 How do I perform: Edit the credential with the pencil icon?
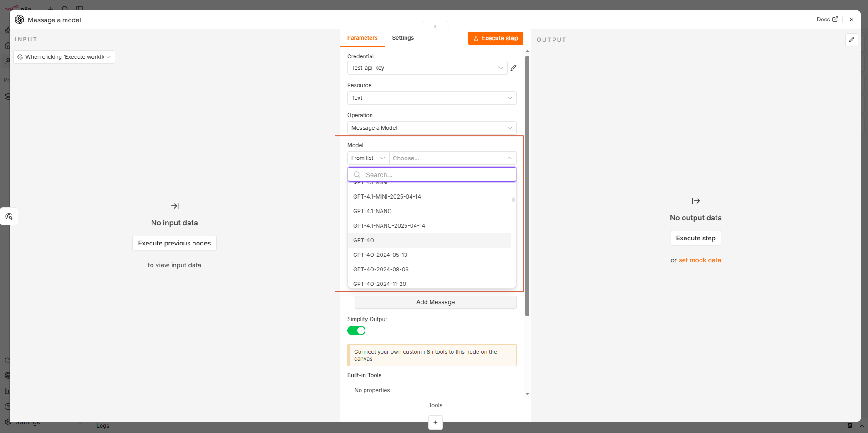(513, 68)
